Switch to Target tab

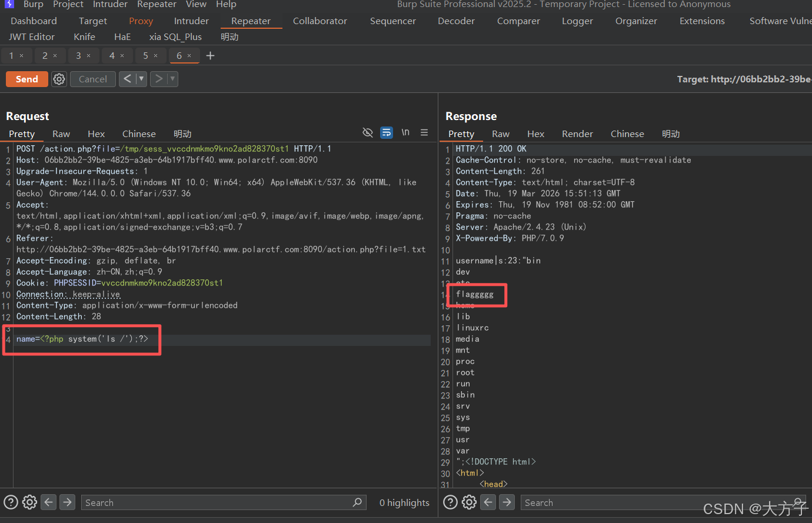point(93,21)
